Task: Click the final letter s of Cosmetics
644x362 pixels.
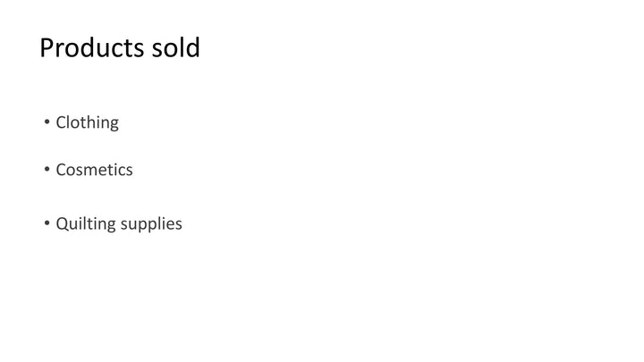Action: [x=130, y=171]
